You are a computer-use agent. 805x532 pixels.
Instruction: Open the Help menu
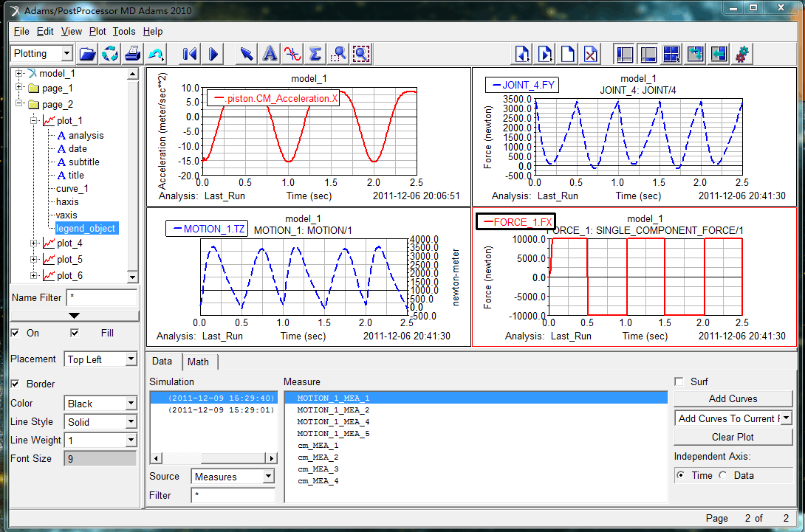(x=152, y=31)
